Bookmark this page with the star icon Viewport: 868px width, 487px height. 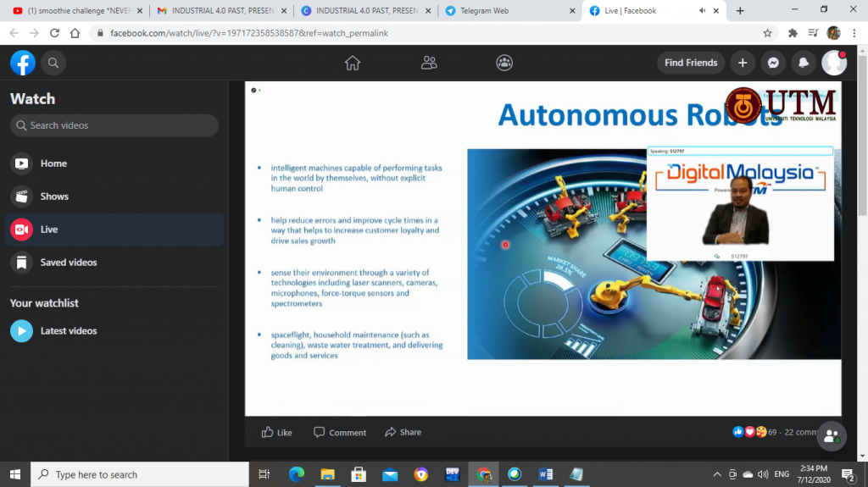click(x=767, y=33)
